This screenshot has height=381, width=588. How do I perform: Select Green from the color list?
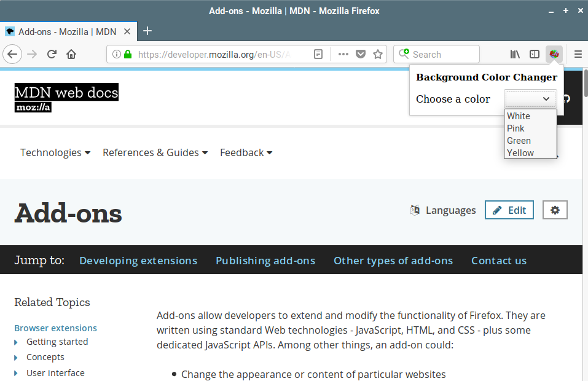coord(530,141)
